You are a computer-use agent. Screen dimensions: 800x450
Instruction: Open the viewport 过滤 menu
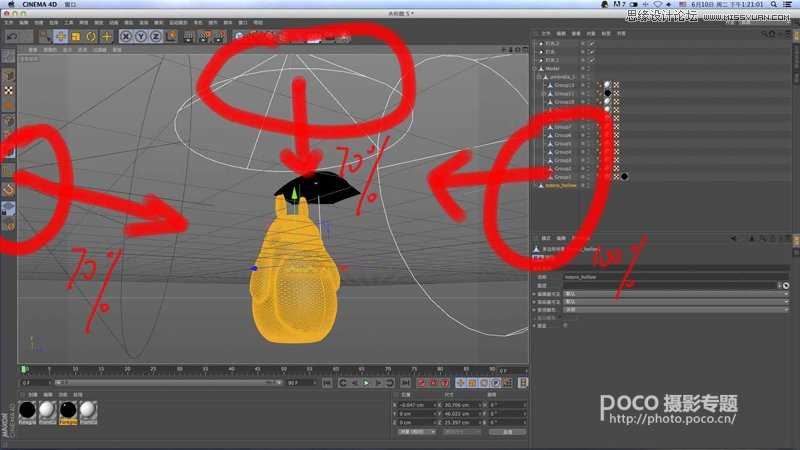[x=100, y=50]
